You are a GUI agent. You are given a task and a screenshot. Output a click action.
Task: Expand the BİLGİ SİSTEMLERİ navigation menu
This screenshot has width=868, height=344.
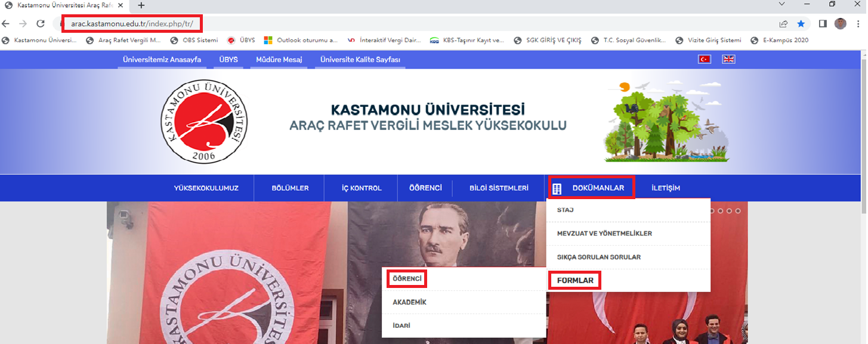[499, 188]
